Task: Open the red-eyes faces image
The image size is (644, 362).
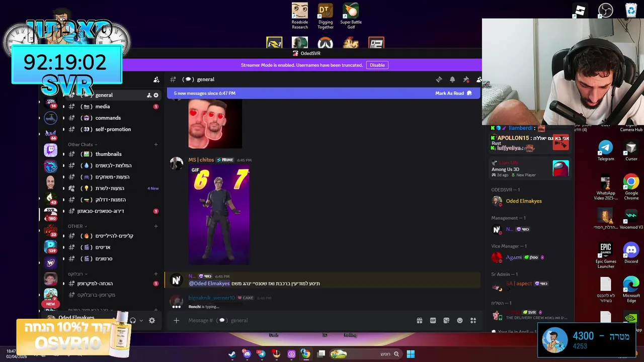Action: coord(215,124)
